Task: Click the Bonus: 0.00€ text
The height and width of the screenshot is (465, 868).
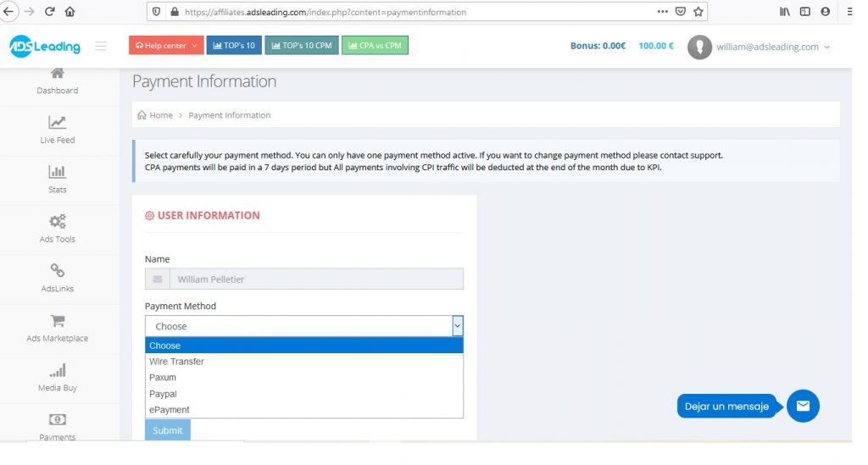Action: pyautogui.click(x=598, y=46)
